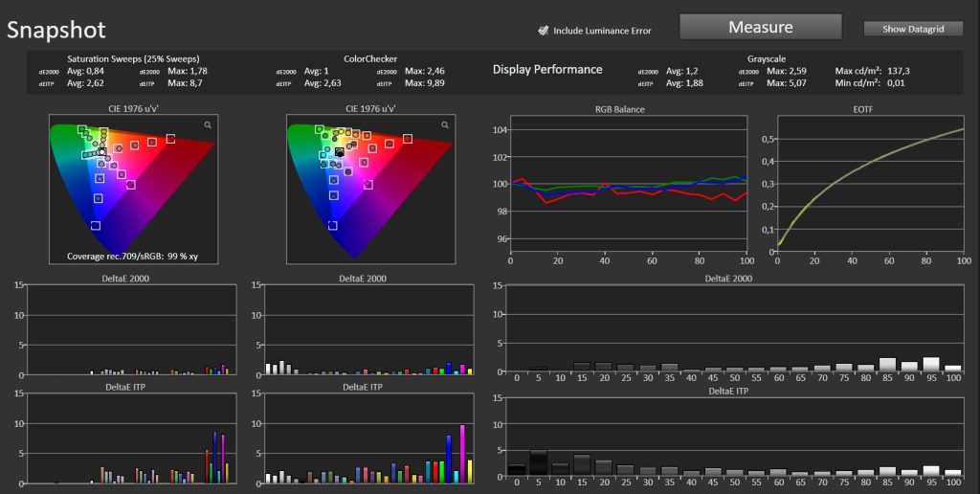Select the 95 bar in Grayscale DeltaE 2000
The width and height of the screenshot is (980, 494).
[931, 365]
